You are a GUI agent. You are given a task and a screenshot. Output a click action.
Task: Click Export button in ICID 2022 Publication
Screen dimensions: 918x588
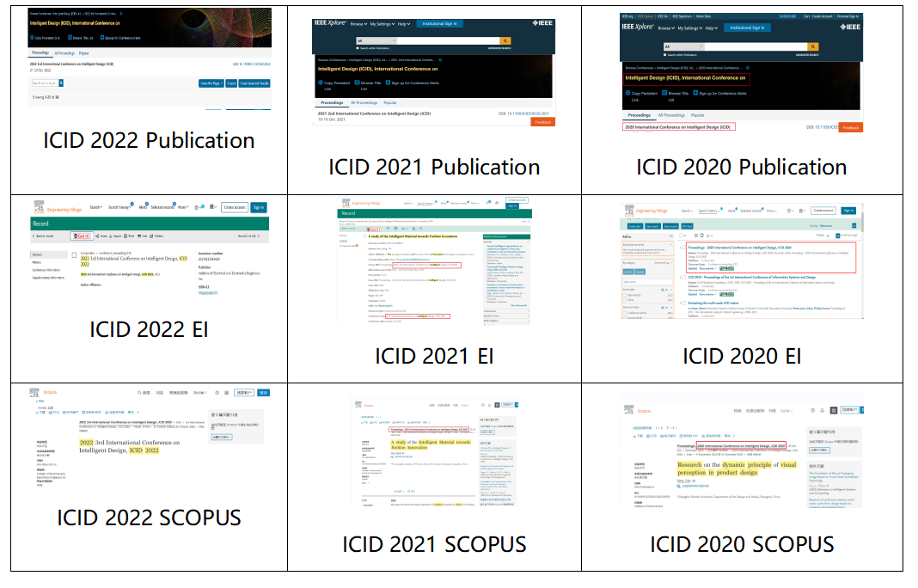(x=231, y=83)
